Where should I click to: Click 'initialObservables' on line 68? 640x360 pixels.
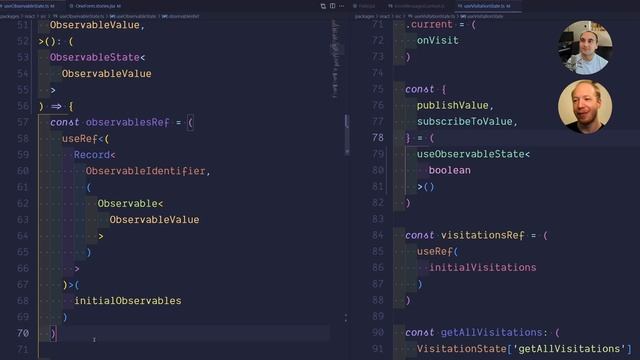(x=127, y=301)
